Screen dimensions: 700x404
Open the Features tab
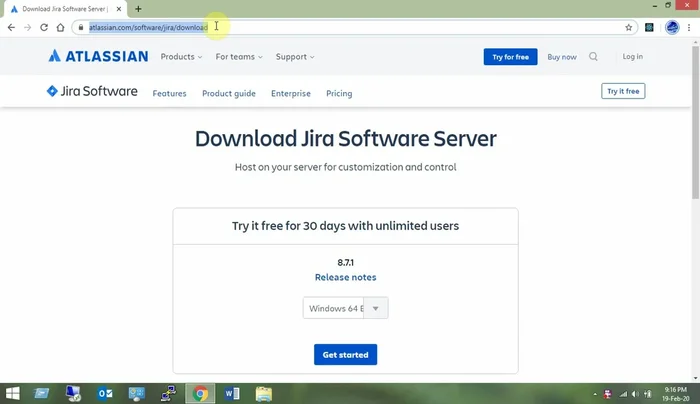coord(169,93)
